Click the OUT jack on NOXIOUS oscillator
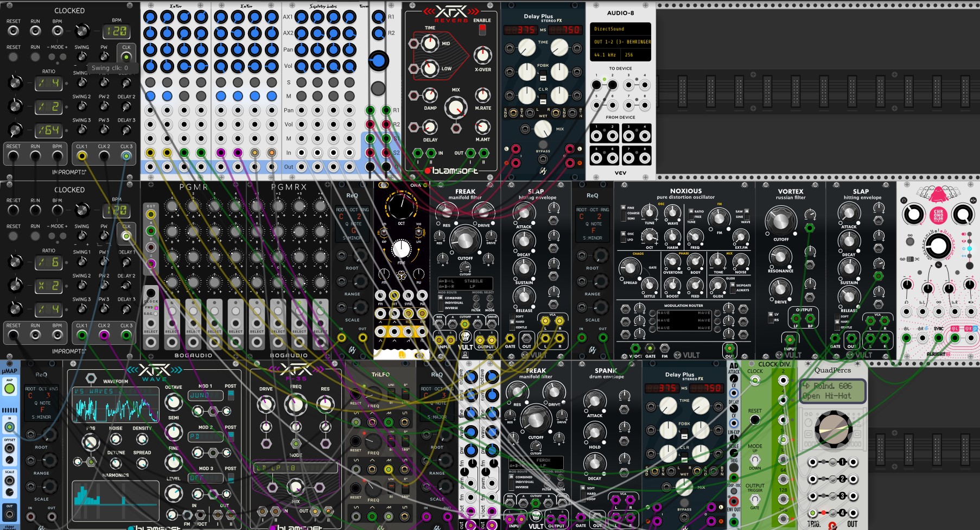The width and height of the screenshot is (980, 530). point(729,348)
